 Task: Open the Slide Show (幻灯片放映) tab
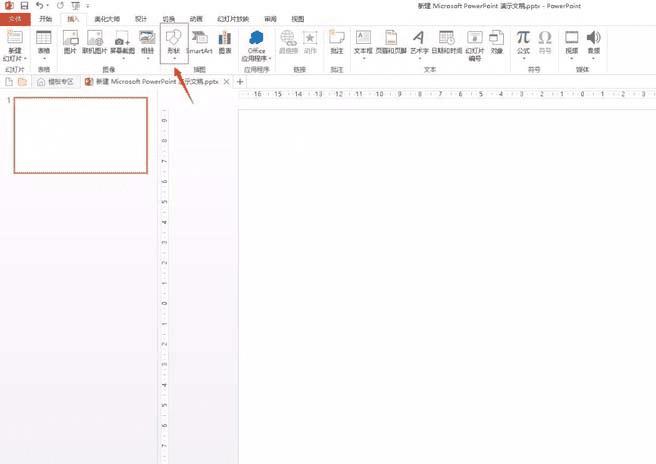coord(233,19)
